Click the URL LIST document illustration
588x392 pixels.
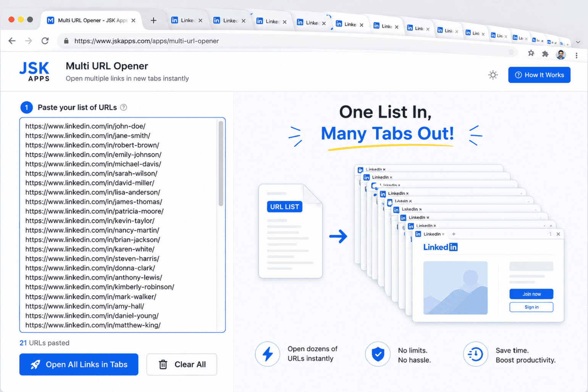tap(291, 231)
